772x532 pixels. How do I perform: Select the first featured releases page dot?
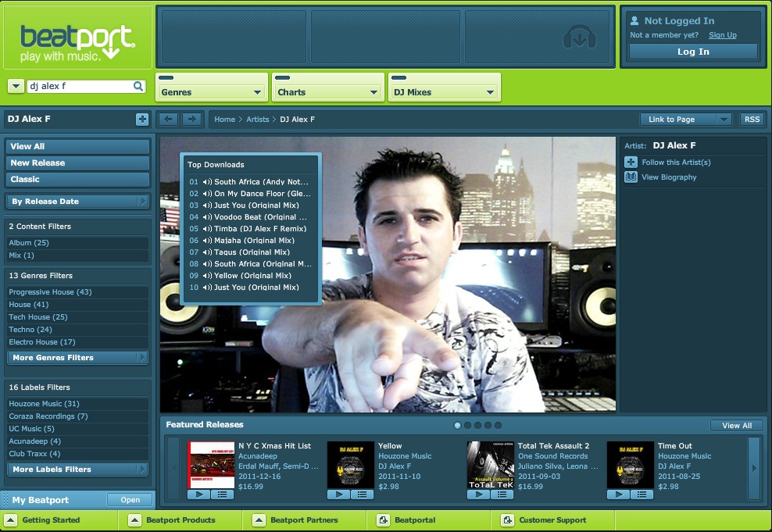click(457, 425)
